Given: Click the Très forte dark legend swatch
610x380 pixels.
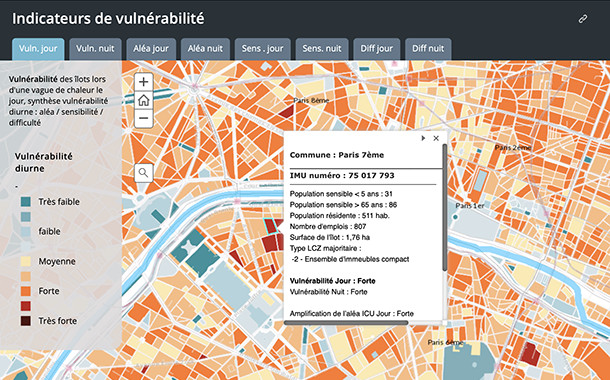Looking at the screenshot, I should click(26, 321).
